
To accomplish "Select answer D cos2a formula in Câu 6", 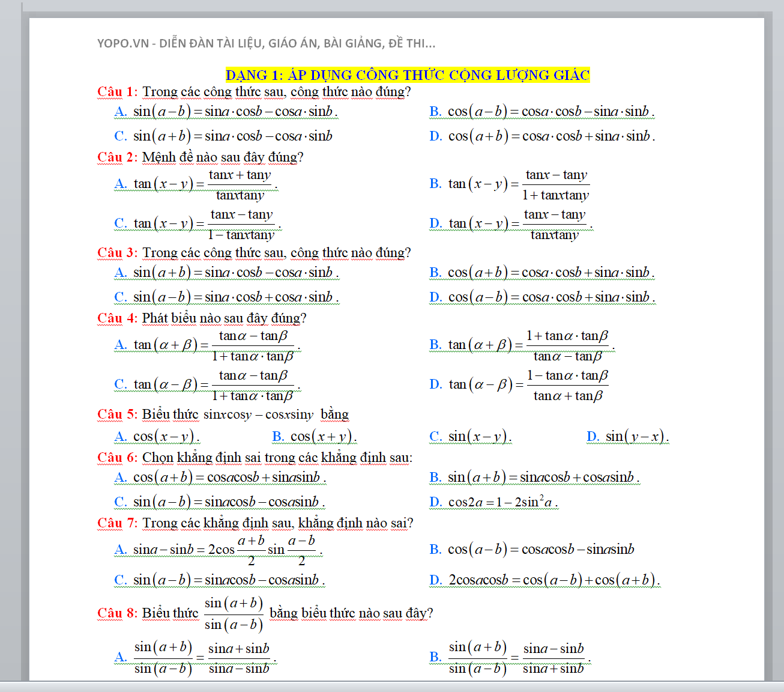I will (x=494, y=502).
